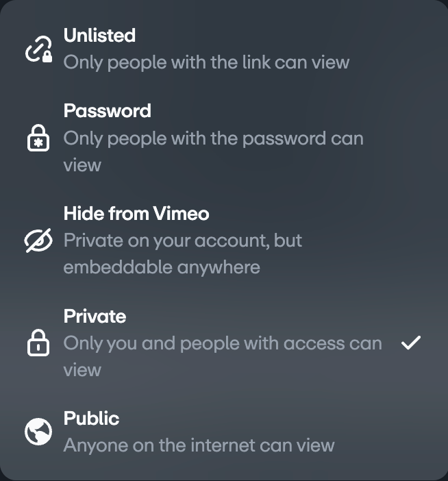Click "Only people with the link can view"
448x481 pixels.
tap(206, 62)
